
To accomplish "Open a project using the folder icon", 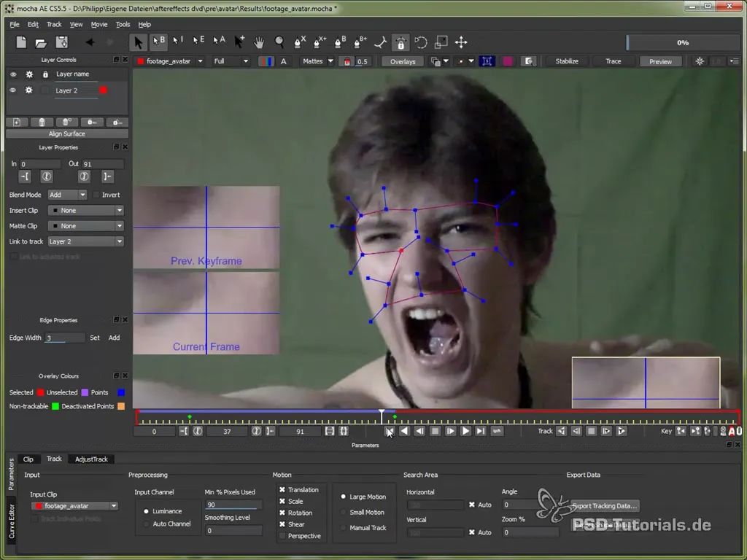I will (x=41, y=43).
